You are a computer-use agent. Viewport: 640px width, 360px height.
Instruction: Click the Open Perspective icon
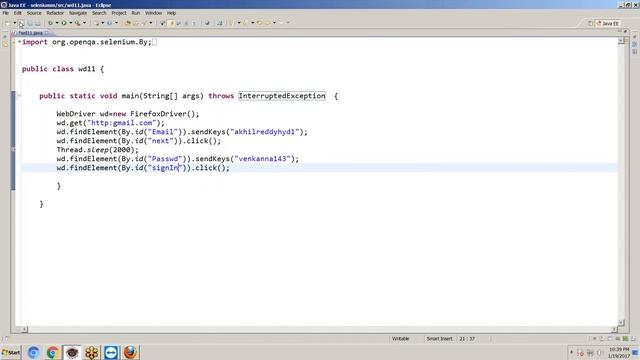pyautogui.click(x=590, y=23)
